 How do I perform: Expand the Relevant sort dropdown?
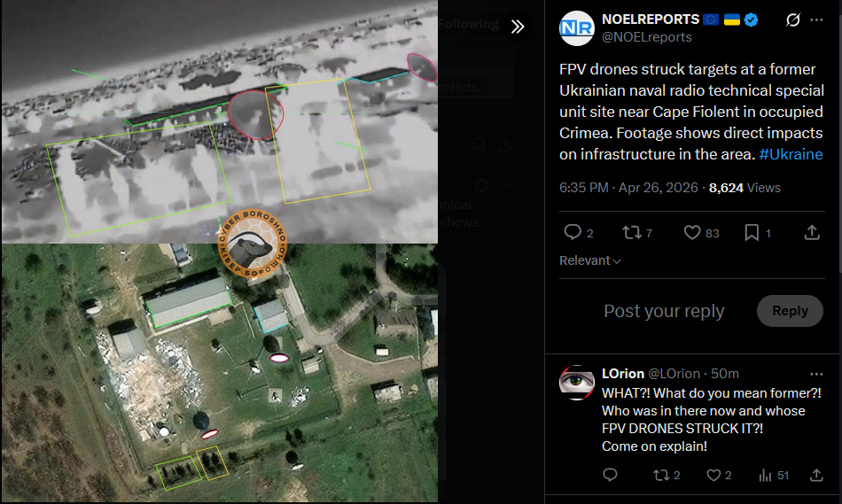tap(590, 260)
